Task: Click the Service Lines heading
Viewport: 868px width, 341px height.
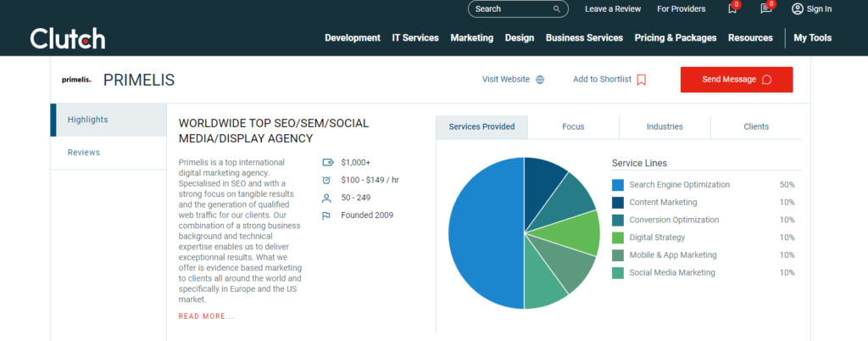Action: click(x=639, y=164)
